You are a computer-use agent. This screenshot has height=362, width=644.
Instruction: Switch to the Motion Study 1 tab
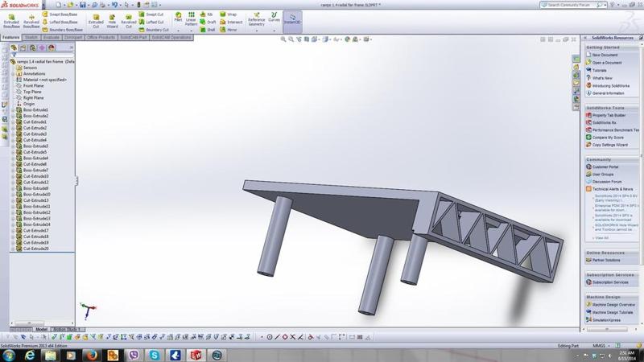pyautogui.click(x=66, y=329)
